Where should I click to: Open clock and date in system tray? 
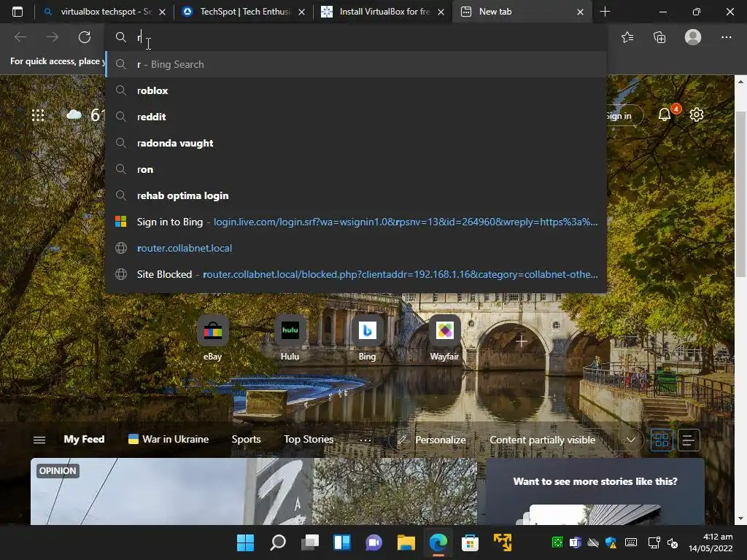tap(711, 542)
